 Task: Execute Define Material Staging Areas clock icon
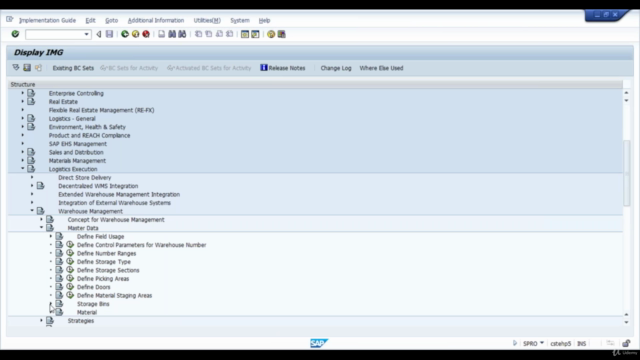[x=70, y=295]
